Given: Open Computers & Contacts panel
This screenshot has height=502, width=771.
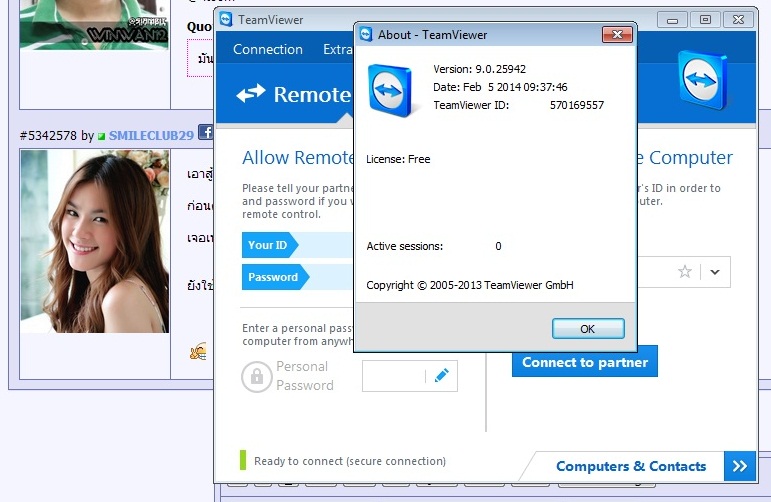Looking at the screenshot, I should coord(631,466).
